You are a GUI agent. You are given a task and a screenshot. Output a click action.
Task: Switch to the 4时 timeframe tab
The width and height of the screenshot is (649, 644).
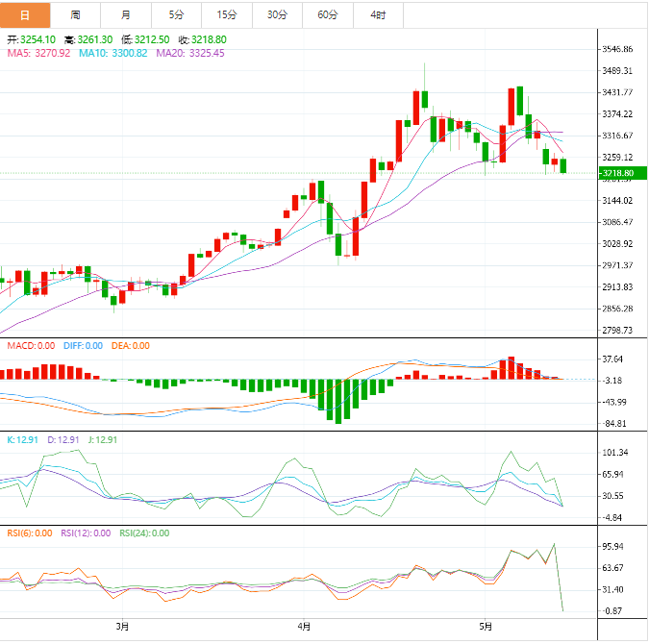[x=378, y=14]
